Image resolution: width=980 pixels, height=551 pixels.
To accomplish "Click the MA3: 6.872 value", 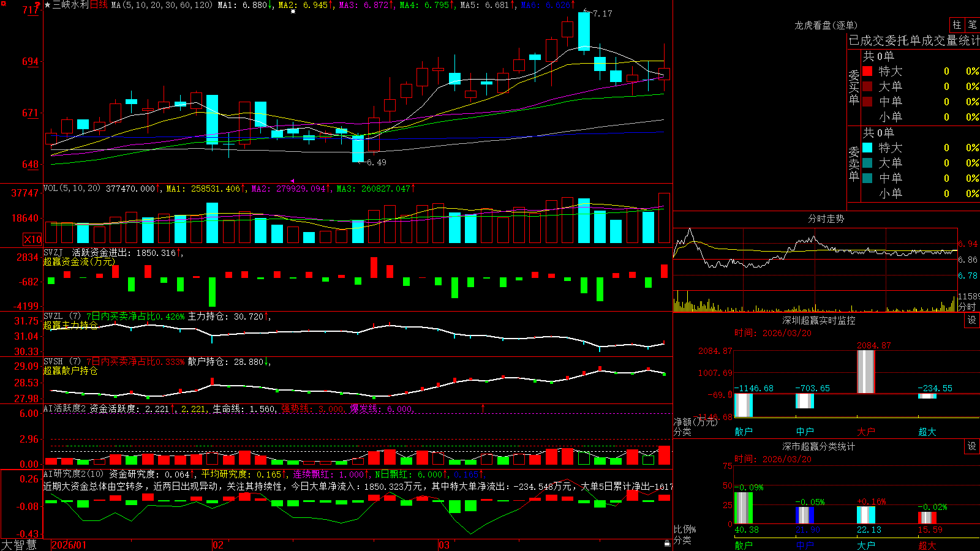I will (364, 5).
